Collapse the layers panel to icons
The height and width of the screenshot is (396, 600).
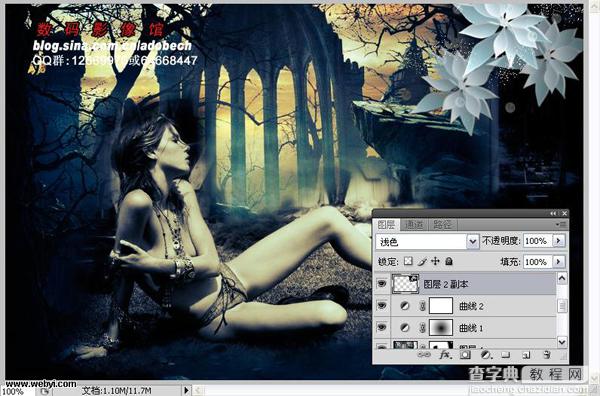tap(553, 213)
